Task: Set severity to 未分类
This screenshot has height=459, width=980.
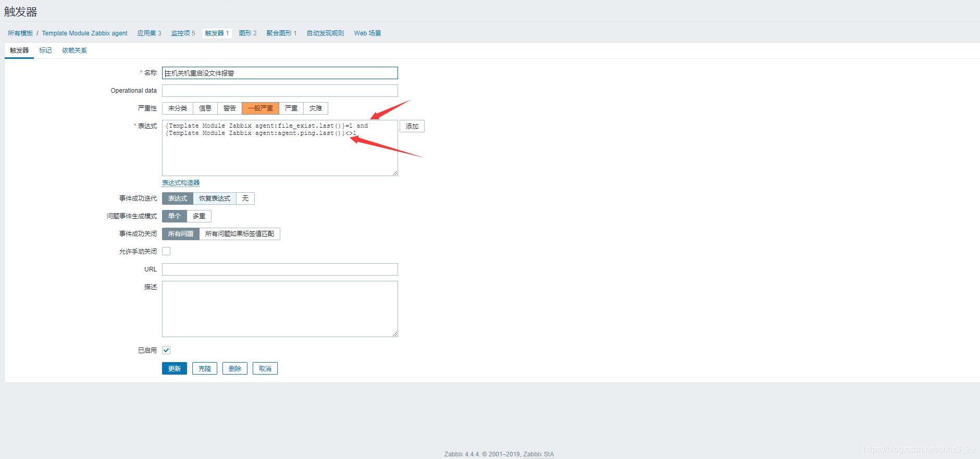Action: coord(178,108)
